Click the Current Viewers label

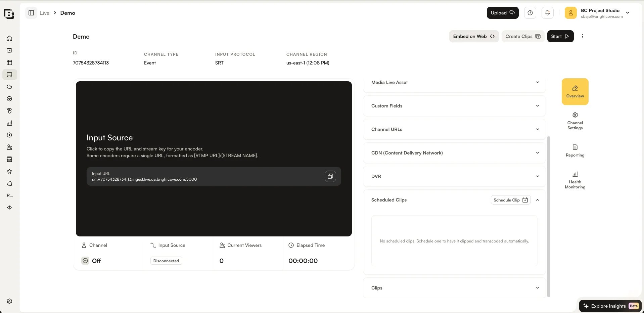point(244,245)
